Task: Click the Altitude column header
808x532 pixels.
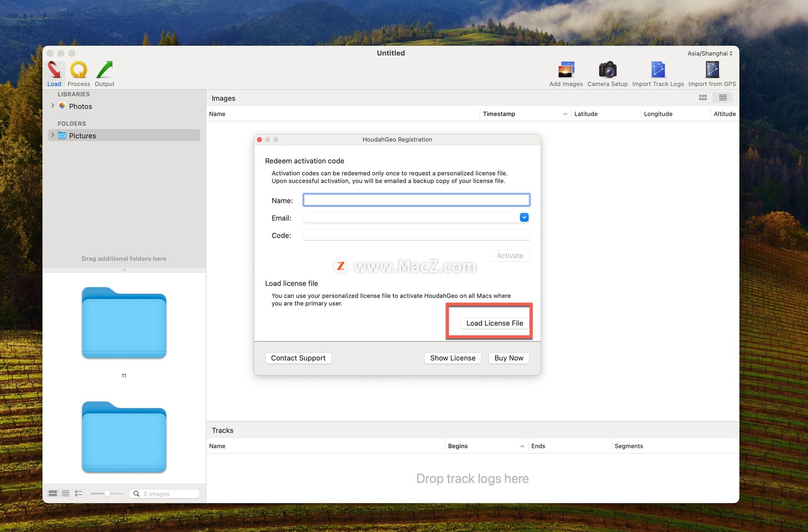Action: coord(725,114)
